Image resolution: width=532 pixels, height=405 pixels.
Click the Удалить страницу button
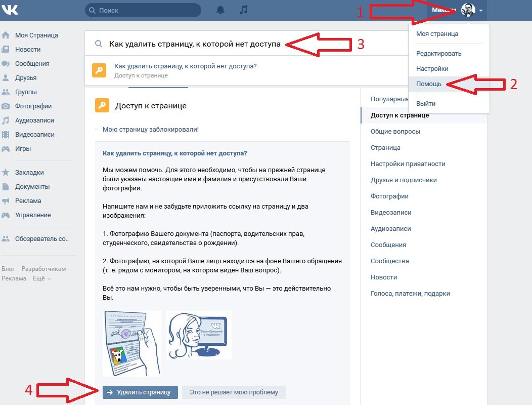click(140, 392)
